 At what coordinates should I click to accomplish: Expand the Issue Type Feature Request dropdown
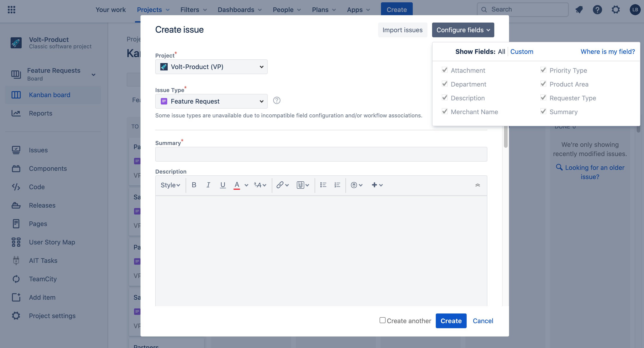coord(211,101)
